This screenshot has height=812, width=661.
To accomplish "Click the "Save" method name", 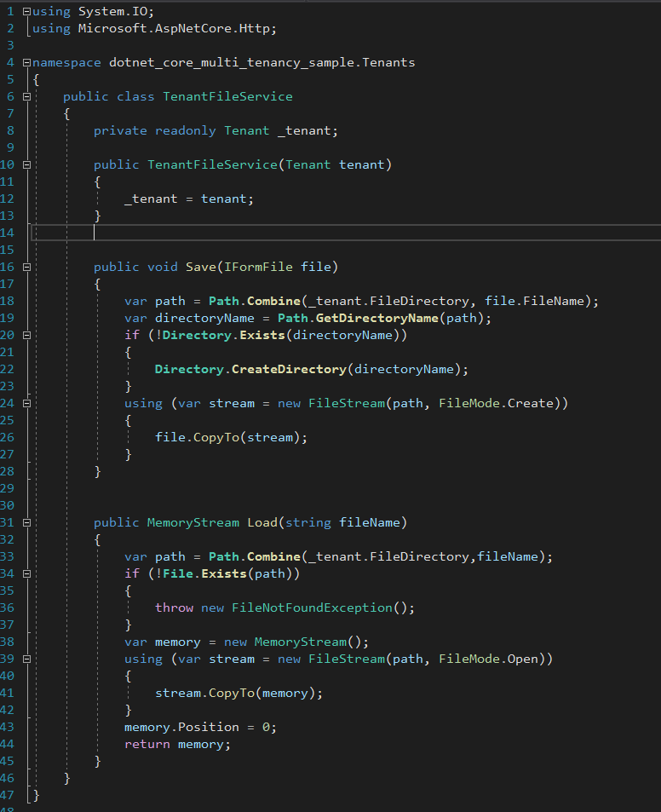I will click(x=201, y=268).
